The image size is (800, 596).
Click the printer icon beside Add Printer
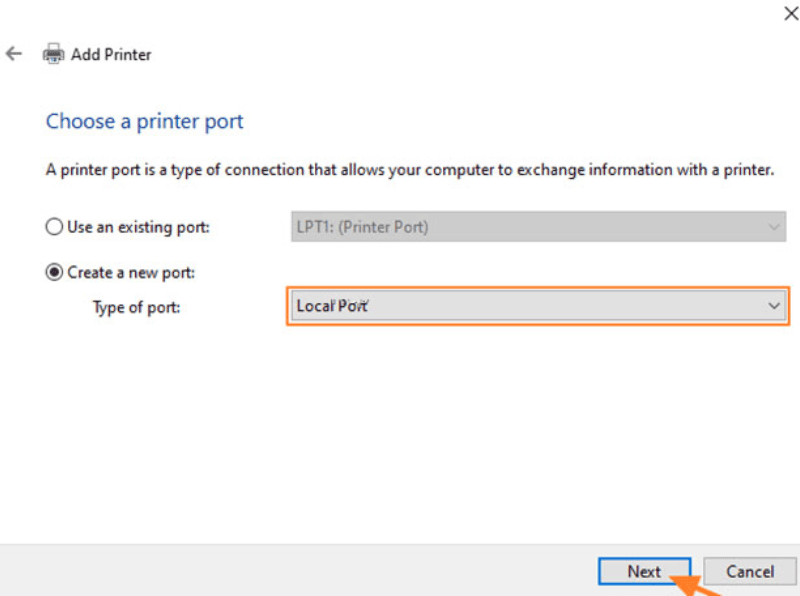point(53,54)
